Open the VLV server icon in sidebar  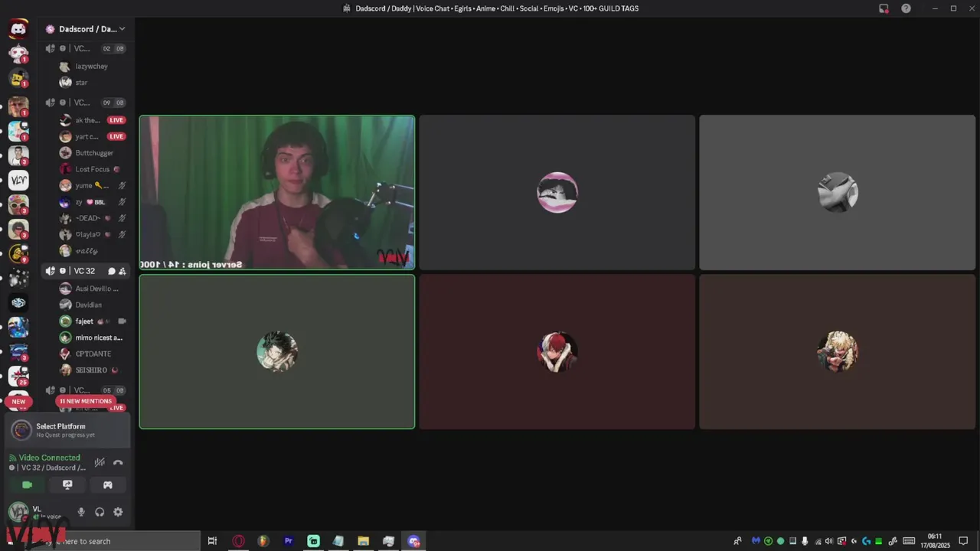pos(18,181)
